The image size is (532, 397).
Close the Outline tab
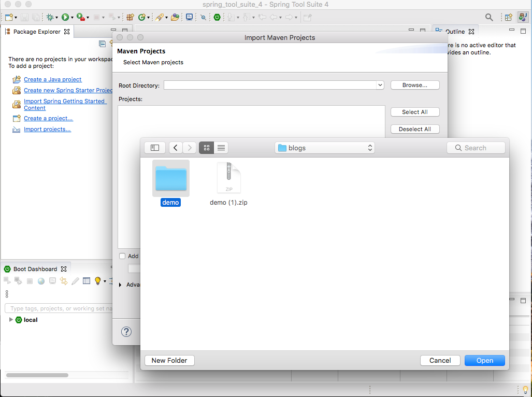tap(471, 32)
